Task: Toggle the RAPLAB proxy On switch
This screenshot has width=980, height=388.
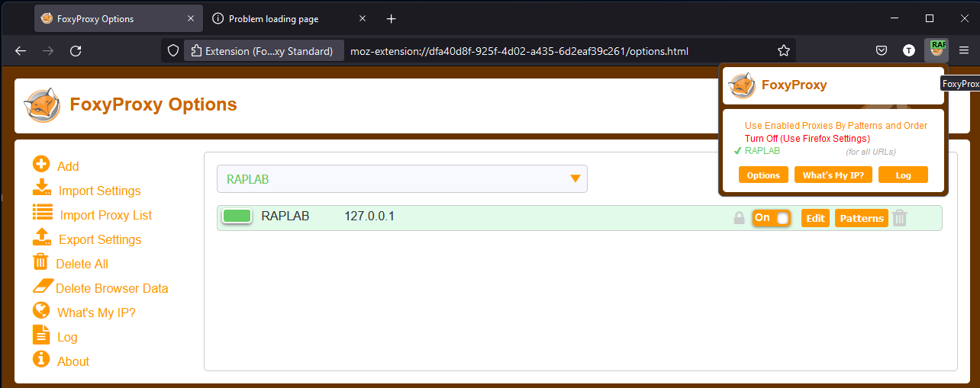Action: pos(771,218)
